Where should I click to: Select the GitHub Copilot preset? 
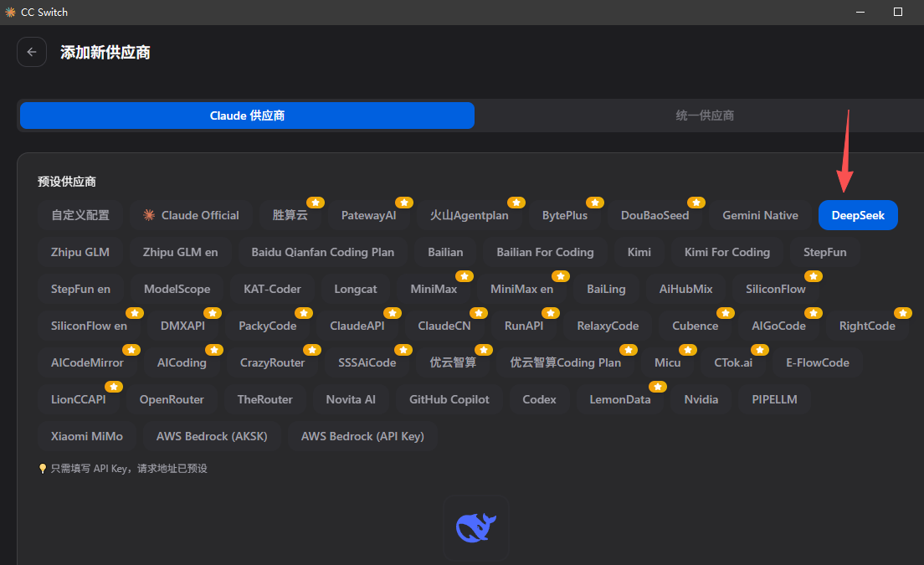coord(449,399)
